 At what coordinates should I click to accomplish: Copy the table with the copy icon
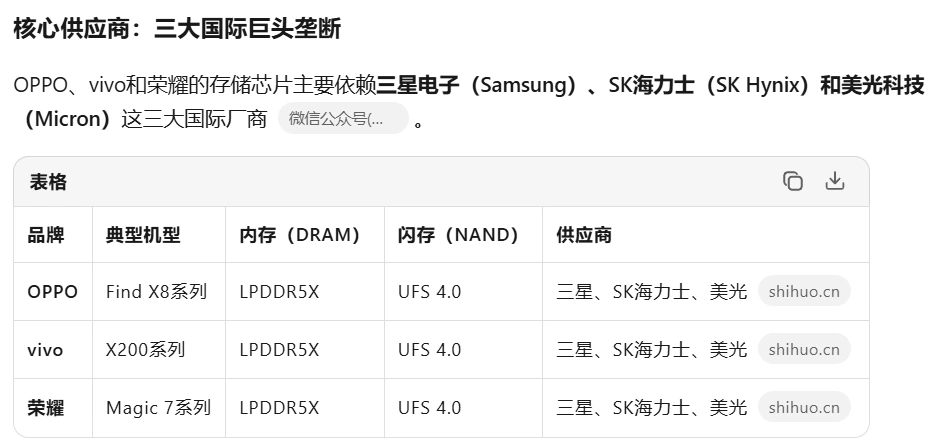793,181
